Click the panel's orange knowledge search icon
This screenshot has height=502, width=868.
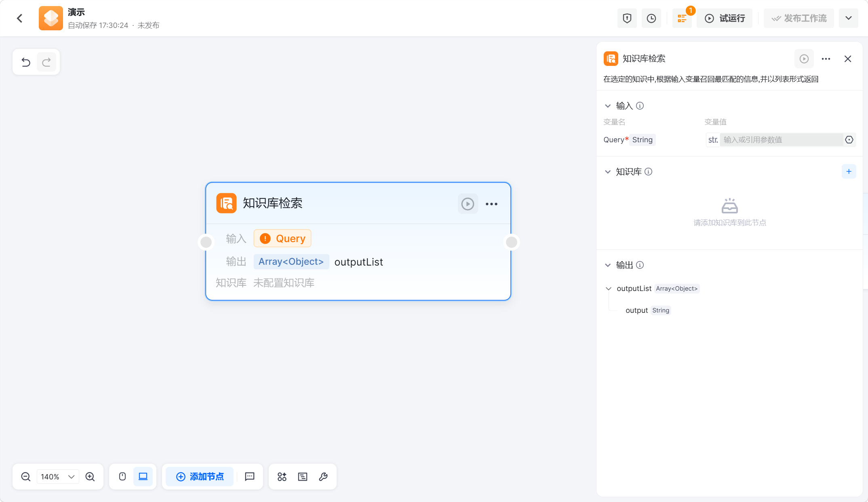[x=611, y=59]
